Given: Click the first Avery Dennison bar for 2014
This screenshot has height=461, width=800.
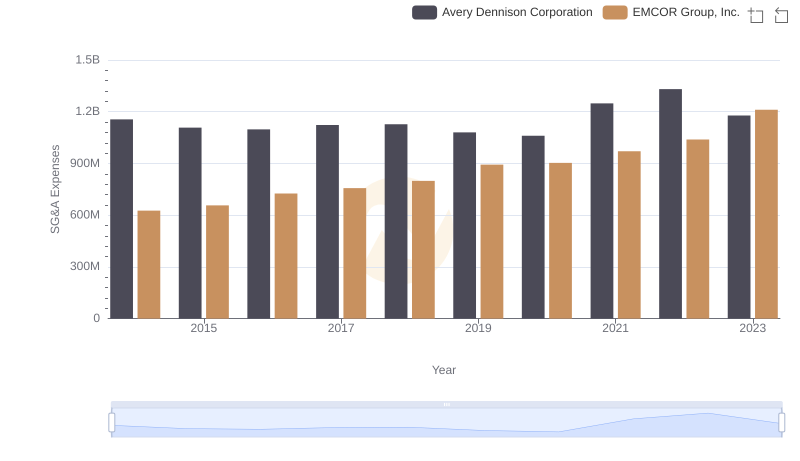Looking at the screenshot, I should [x=121, y=219].
